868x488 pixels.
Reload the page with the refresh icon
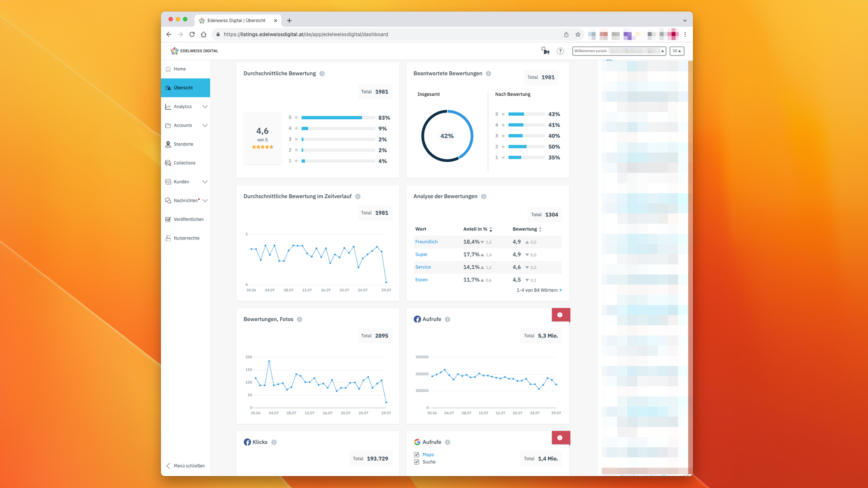click(192, 34)
